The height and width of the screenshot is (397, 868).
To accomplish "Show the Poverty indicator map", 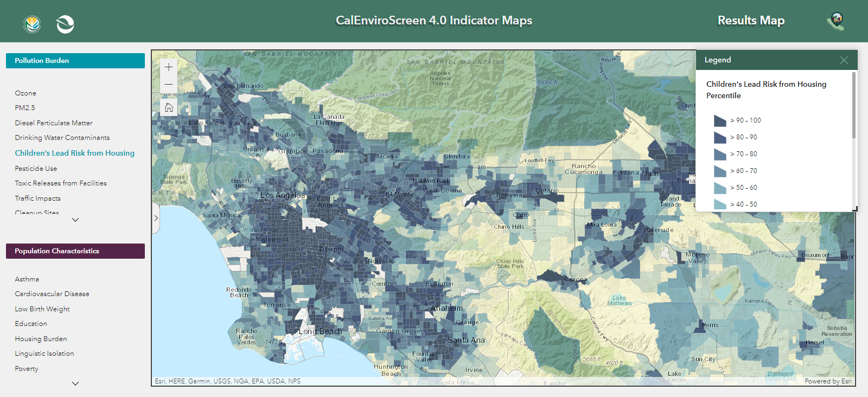I will [x=27, y=369].
